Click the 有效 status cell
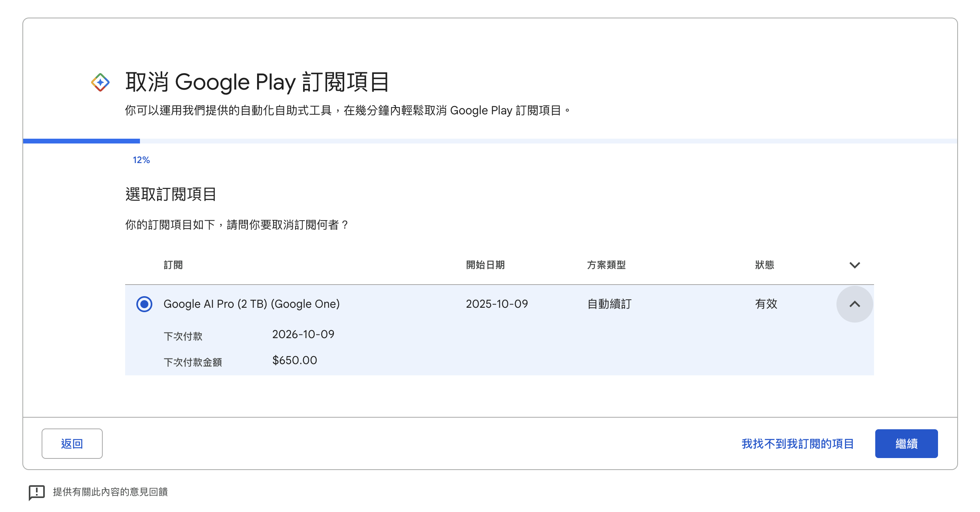This screenshot has height=512, width=980. (x=766, y=304)
